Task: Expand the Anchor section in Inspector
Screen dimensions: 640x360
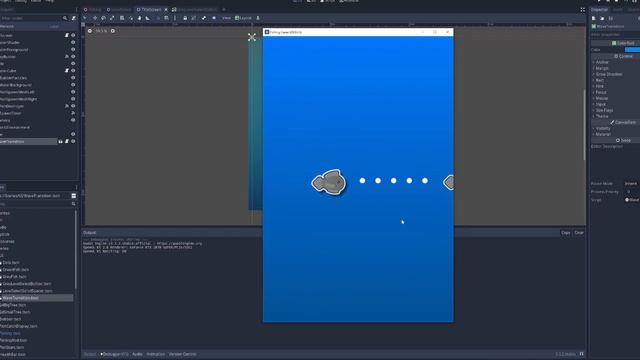Action: (602, 62)
